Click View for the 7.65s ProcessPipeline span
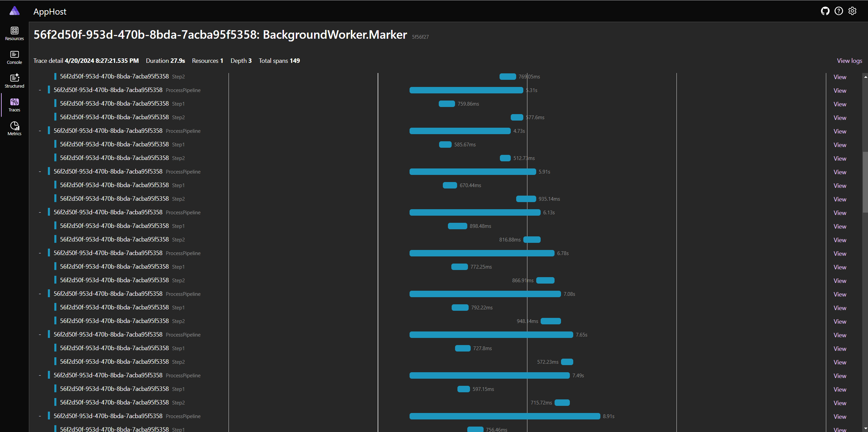 click(x=840, y=335)
